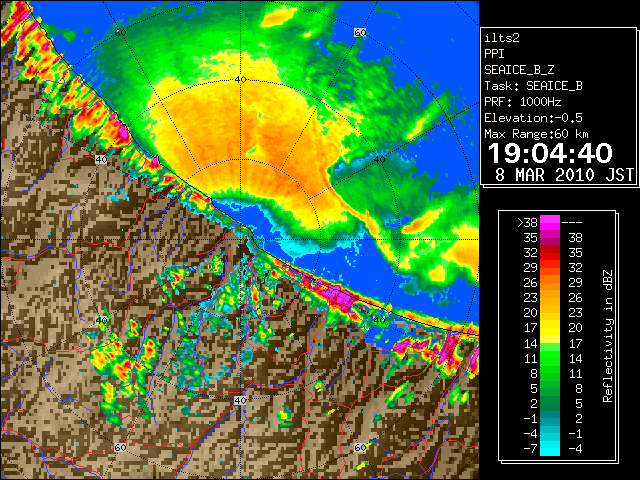
Task: Click the --- entry in the legend
Action: tap(572, 223)
